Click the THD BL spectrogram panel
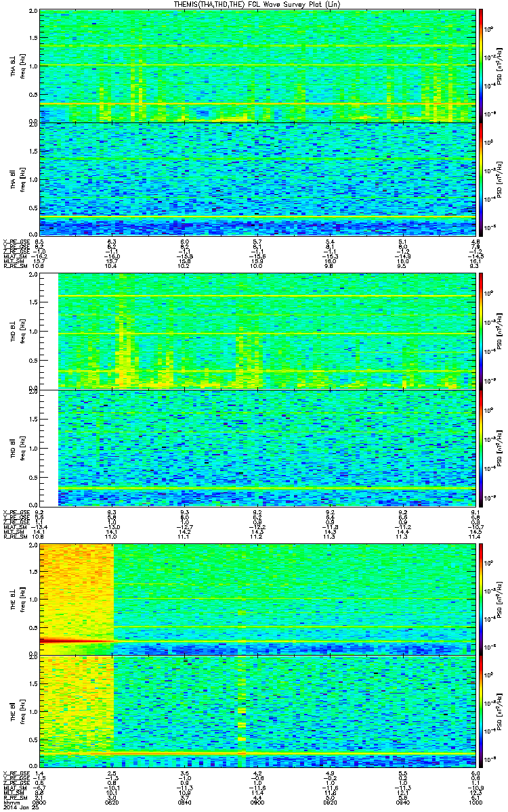The image size is (508, 812). tap(264, 331)
